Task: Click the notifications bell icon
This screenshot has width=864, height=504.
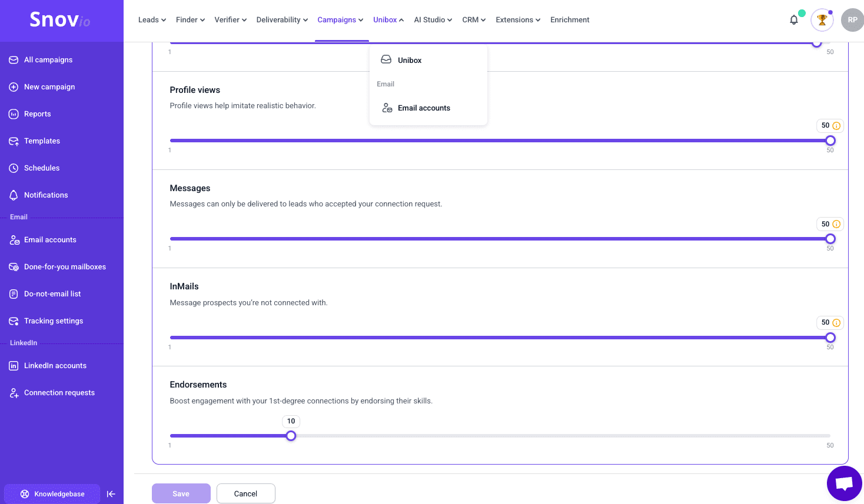Action: pyautogui.click(x=794, y=20)
